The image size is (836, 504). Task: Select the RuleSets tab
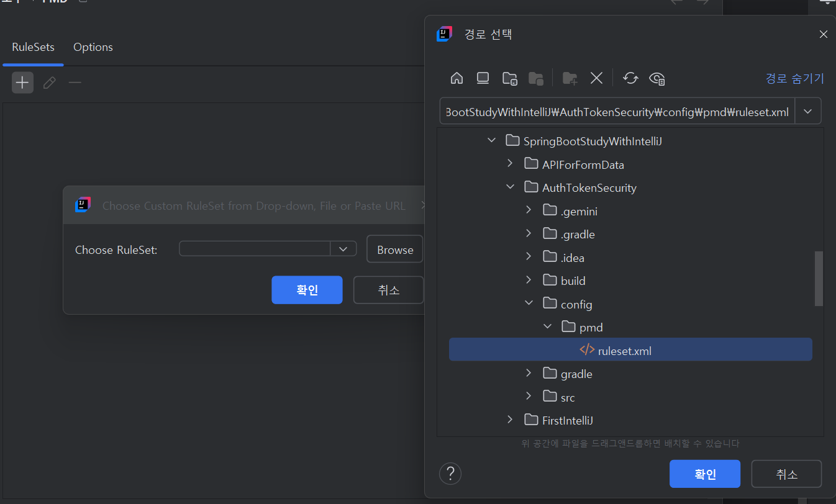pyautogui.click(x=33, y=47)
